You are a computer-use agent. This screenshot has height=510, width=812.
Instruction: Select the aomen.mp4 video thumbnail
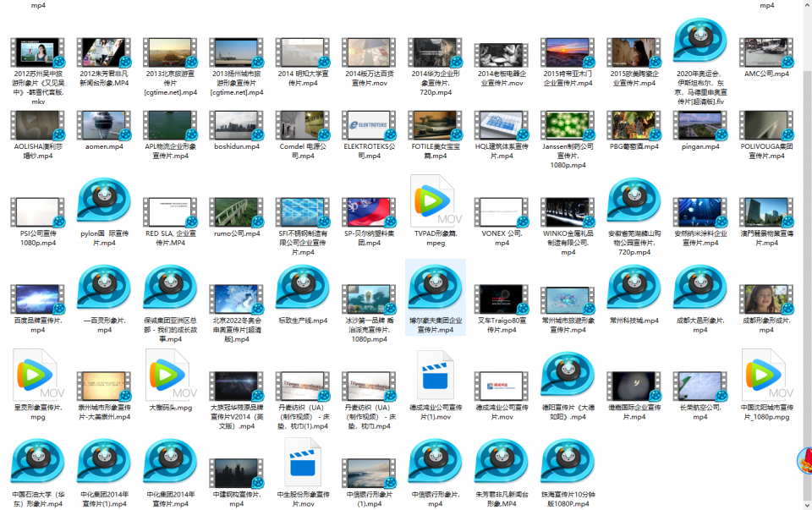103,125
